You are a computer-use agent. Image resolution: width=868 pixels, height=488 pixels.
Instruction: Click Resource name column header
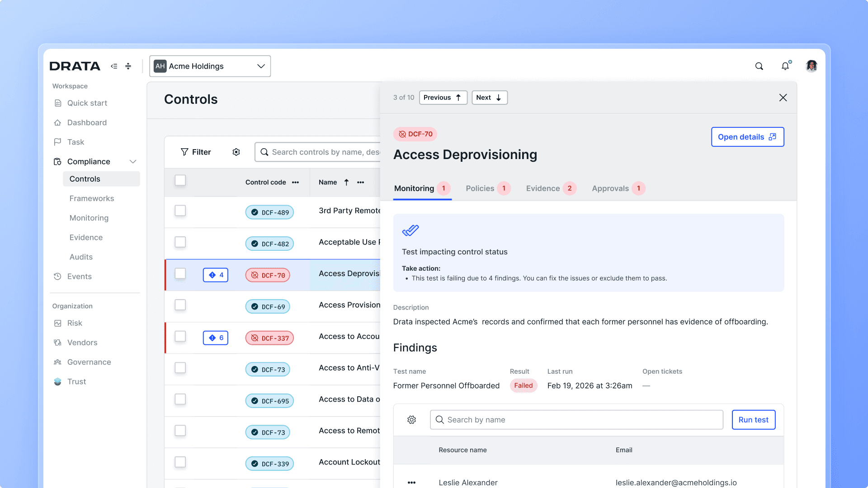point(462,450)
